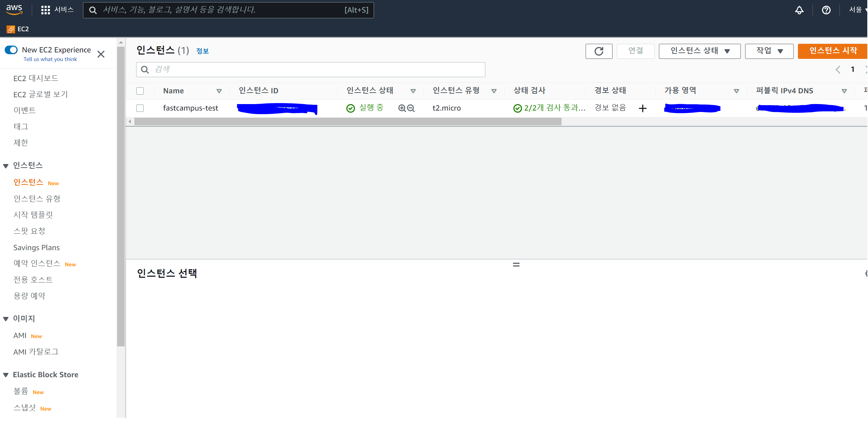Click the horizontal table scrollbar
This screenshot has height=421, width=868.
tap(347, 122)
